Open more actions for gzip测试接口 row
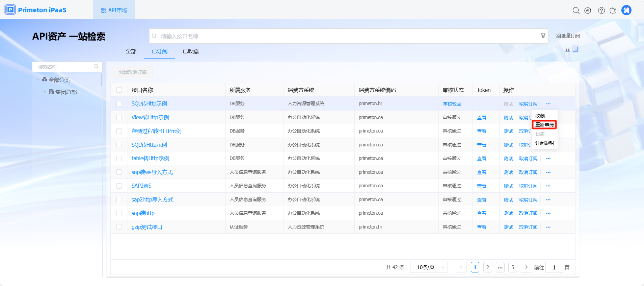Viewport: 644px width, 286px height. [x=548, y=227]
